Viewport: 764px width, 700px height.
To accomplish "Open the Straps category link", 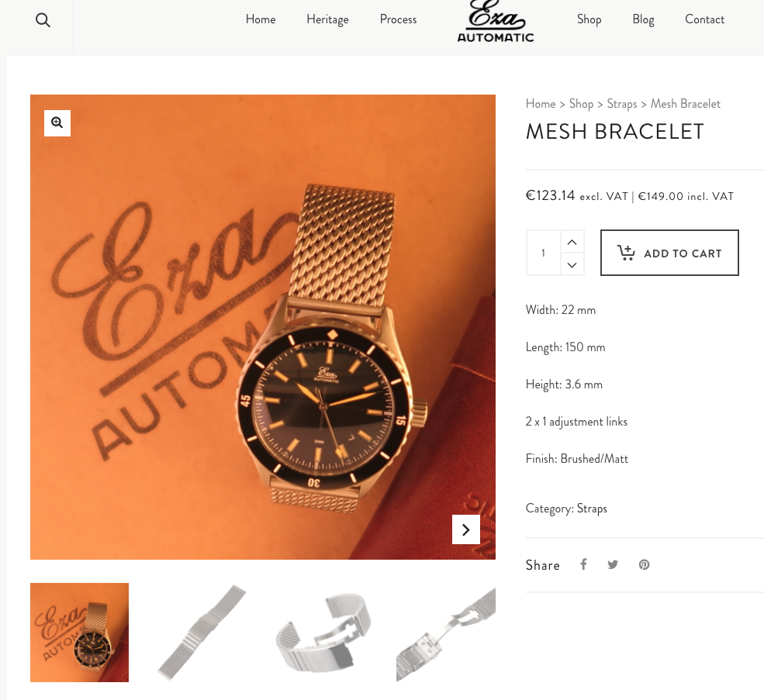I will [x=592, y=509].
